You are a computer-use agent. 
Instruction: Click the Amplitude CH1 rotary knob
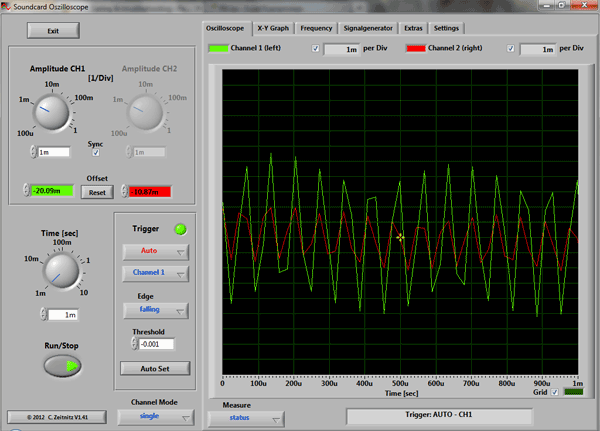pyautogui.click(x=52, y=111)
